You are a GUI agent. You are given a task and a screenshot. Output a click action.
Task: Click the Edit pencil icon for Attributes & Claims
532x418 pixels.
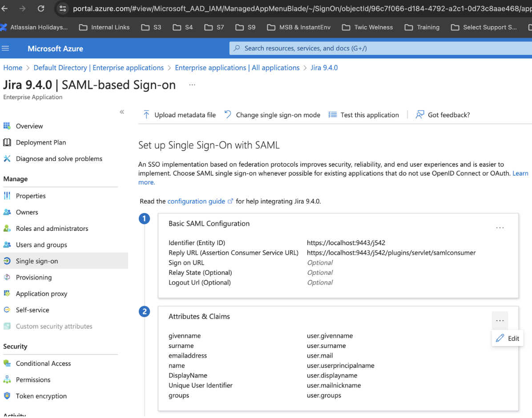(500, 338)
